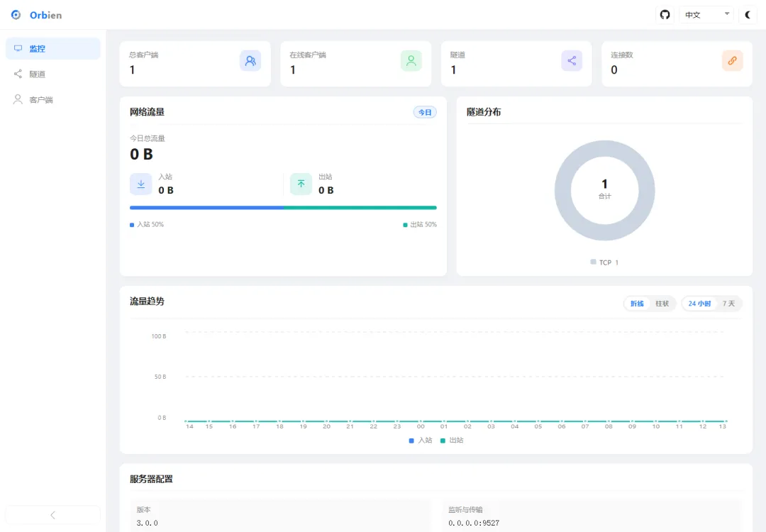This screenshot has height=532, width=766.
Task: Click the 在线客户端 green user icon
Action: click(x=411, y=60)
